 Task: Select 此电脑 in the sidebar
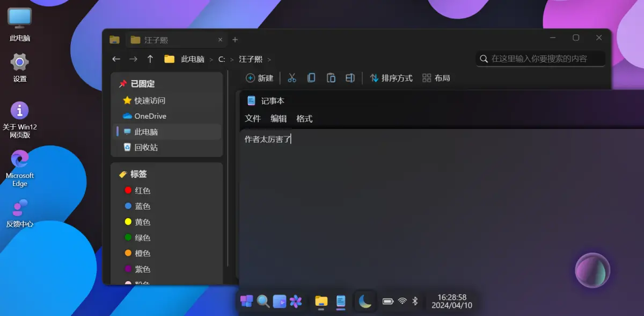pyautogui.click(x=166, y=132)
